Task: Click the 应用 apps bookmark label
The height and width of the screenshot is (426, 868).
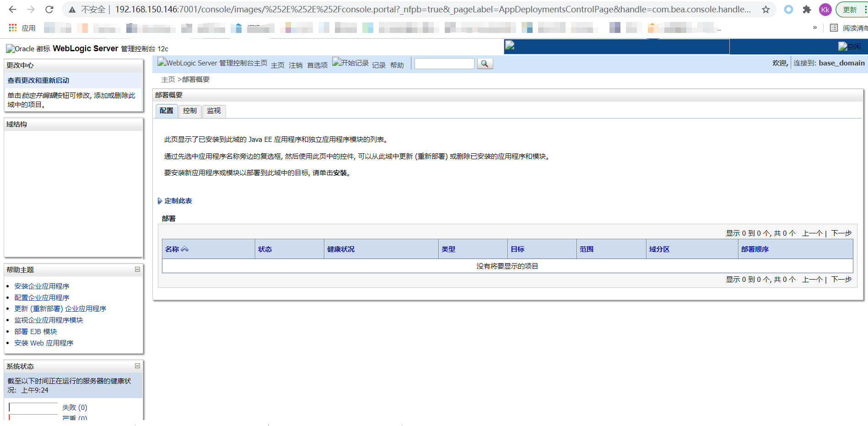Action: point(28,28)
